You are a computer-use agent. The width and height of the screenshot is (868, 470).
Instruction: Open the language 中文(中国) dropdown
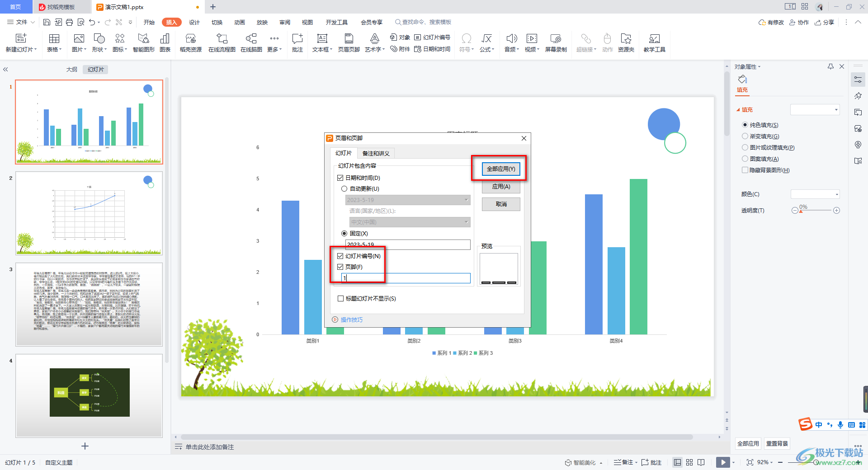click(x=410, y=222)
